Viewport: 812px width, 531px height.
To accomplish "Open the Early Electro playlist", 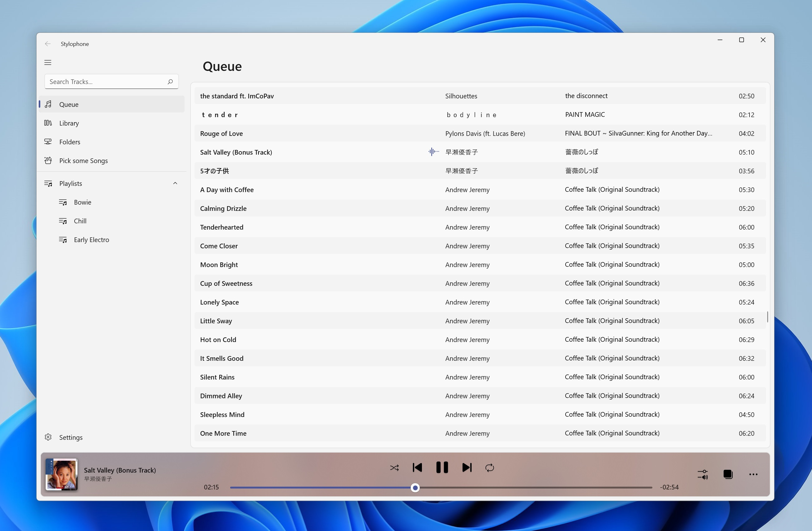I will (x=92, y=240).
